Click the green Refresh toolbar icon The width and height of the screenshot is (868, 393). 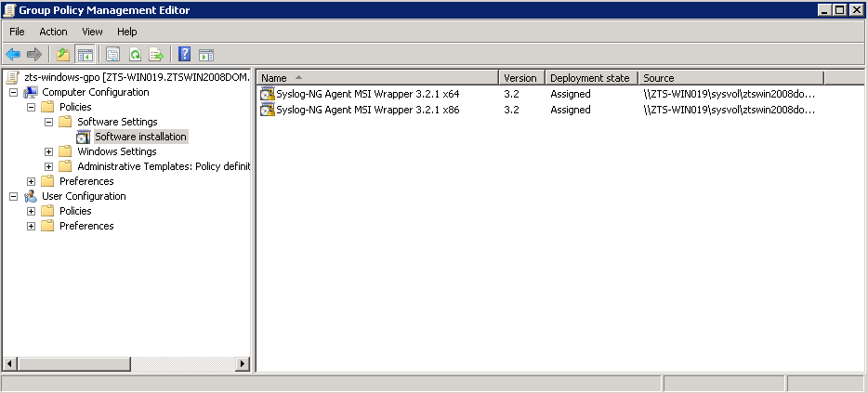135,54
